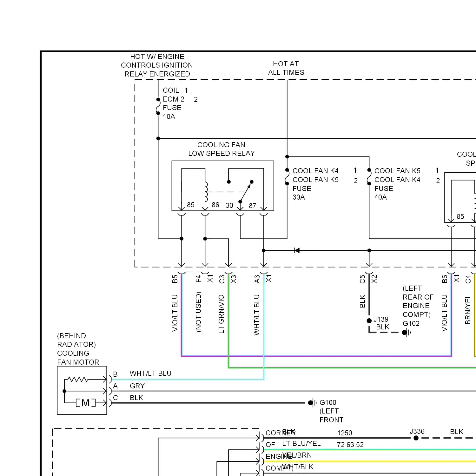Click the low speed relay switch contact arm

tap(246, 192)
